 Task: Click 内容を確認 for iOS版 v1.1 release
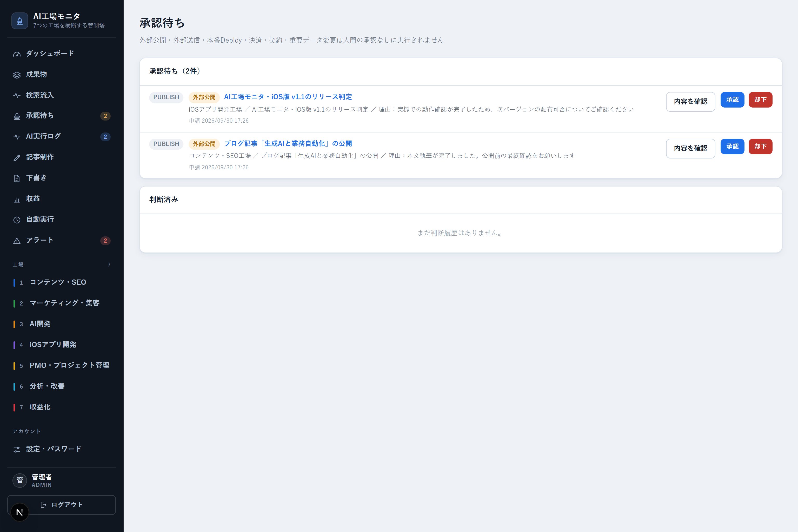coord(690,102)
